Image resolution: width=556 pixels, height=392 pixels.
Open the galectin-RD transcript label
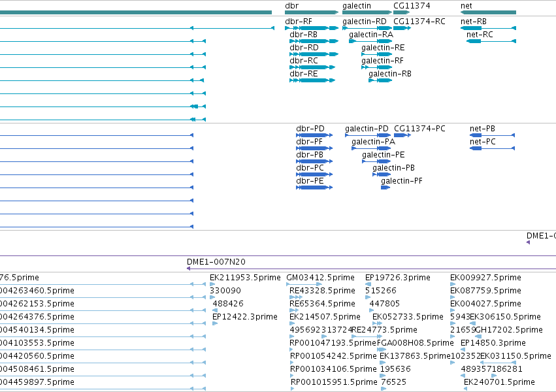coord(365,22)
